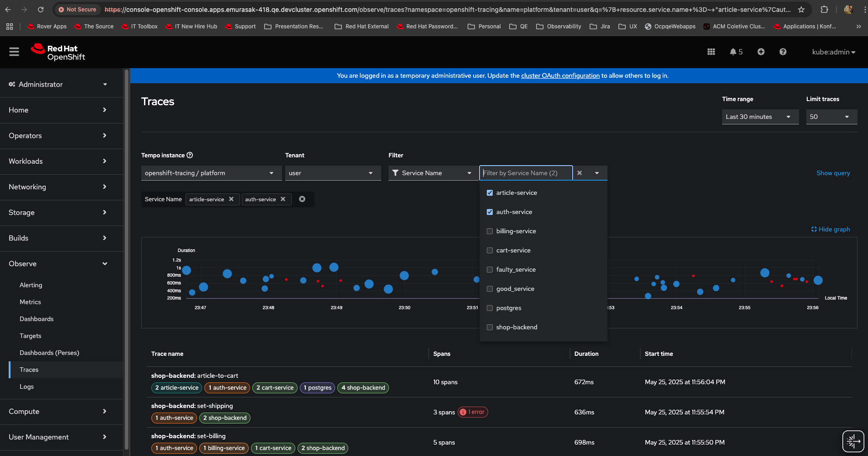Image resolution: width=868 pixels, height=456 pixels.
Task: Click the Show query link
Action: pos(833,173)
